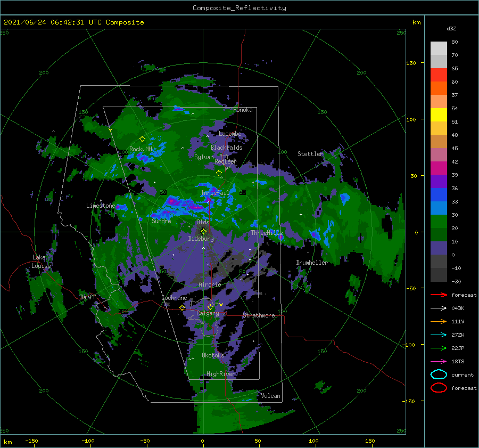Click the -30 value on dBZ scale
The width and height of the screenshot is (479, 448).
coord(456,281)
